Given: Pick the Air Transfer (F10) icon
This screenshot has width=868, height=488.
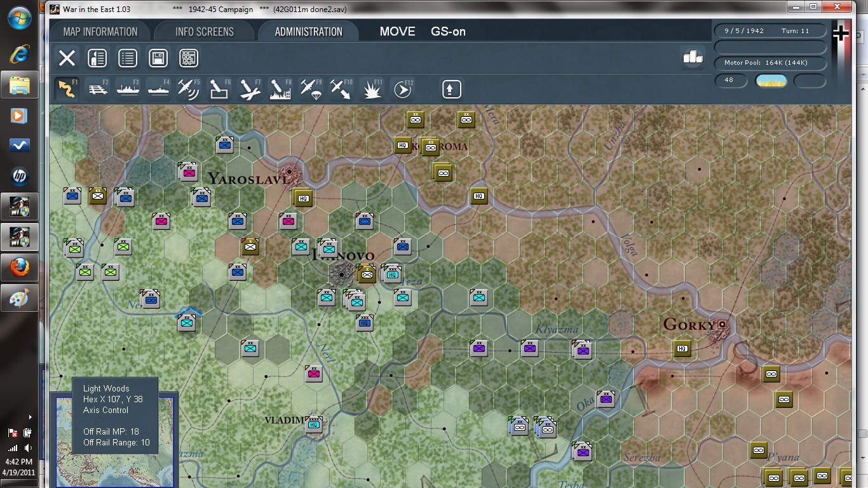Looking at the screenshot, I should [341, 89].
